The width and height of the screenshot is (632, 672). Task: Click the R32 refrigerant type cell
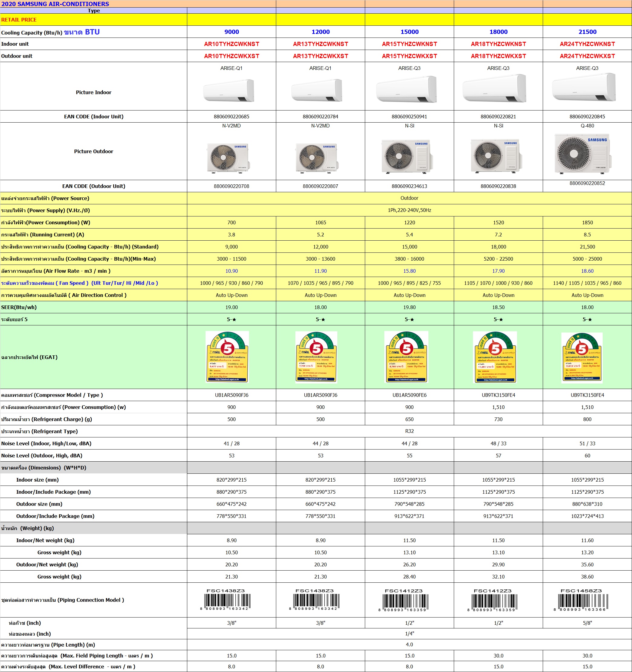(x=409, y=431)
